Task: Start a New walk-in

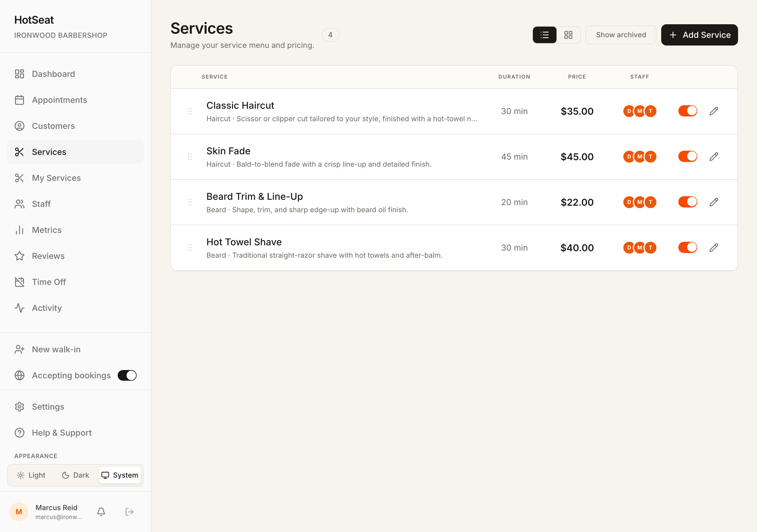Action: click(x=75, y=349)
